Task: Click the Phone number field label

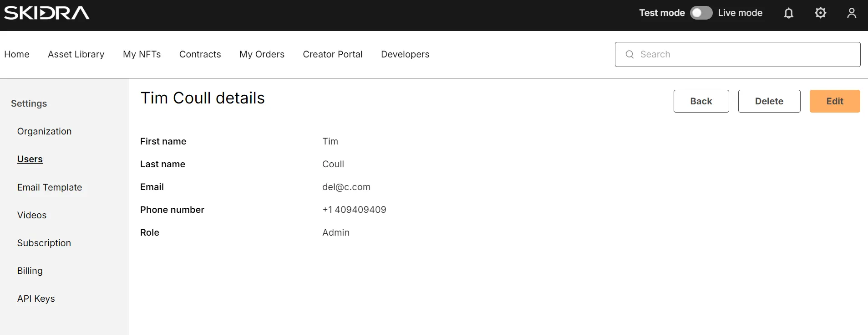Action: coord(172,210)
